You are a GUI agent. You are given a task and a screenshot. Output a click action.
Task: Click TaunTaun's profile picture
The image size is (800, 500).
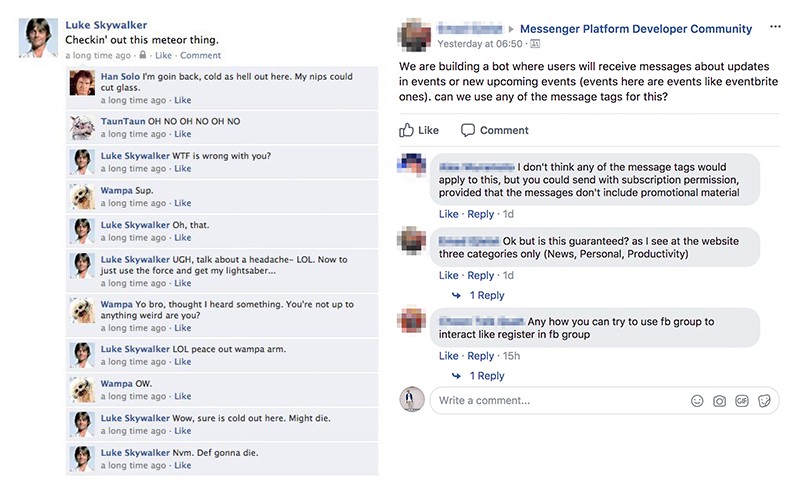[82, 126]
